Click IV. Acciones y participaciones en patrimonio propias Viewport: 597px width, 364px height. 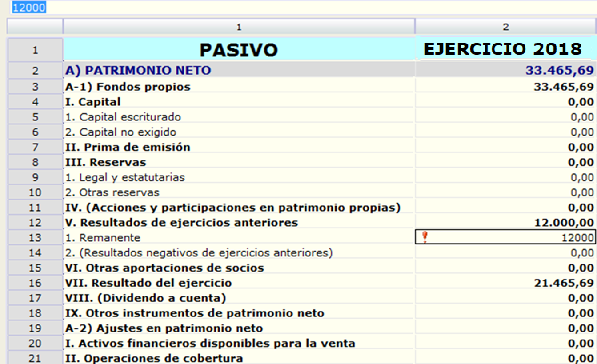(239, 208)
